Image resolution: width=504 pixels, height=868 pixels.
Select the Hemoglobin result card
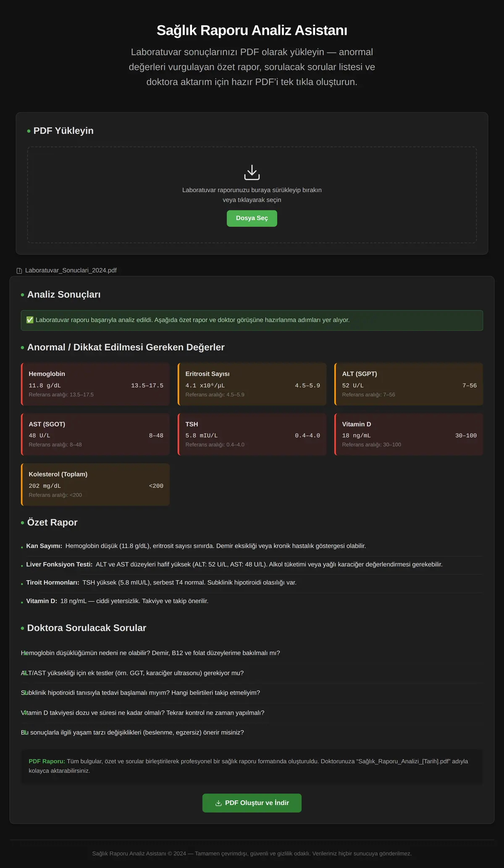pos(95,384)
